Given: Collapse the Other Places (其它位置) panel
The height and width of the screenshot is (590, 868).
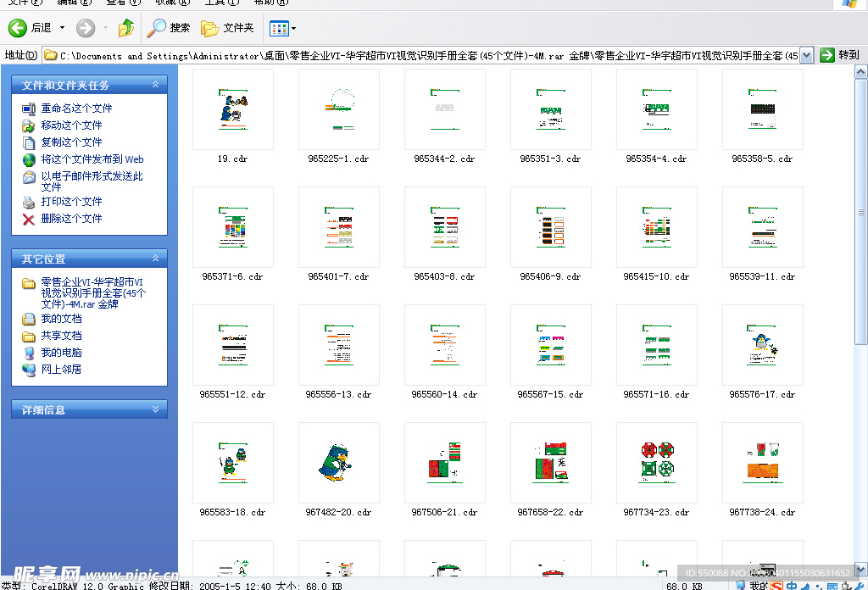Looking at the screenshot, I should [155, 259].
